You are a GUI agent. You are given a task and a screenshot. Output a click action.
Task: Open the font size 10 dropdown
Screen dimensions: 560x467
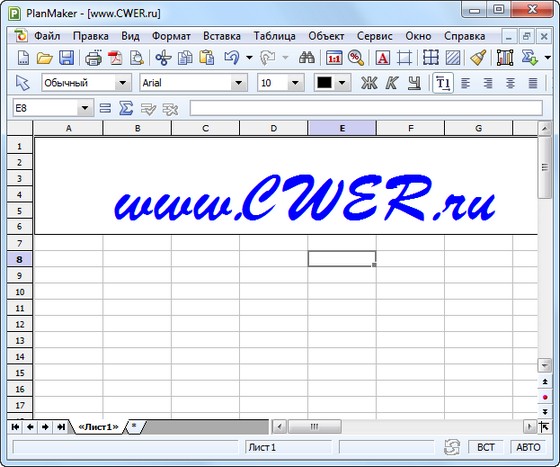(x=295, y=83)
